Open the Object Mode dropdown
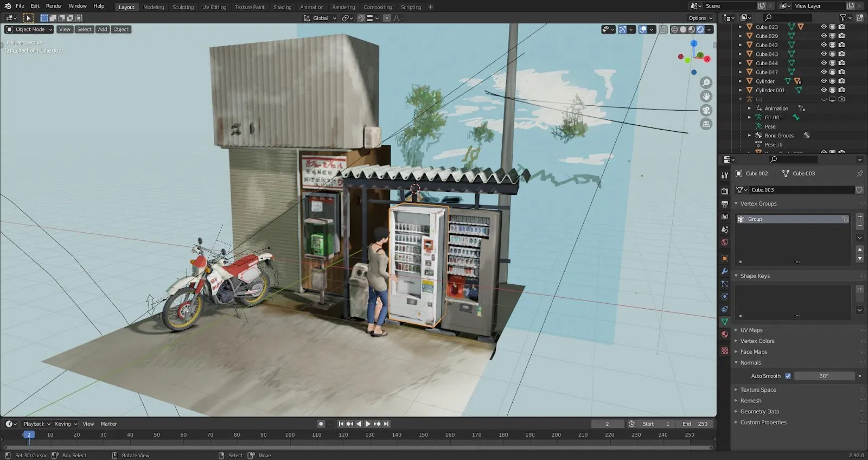Screen dimensions: 868x460 pos(29,29)
